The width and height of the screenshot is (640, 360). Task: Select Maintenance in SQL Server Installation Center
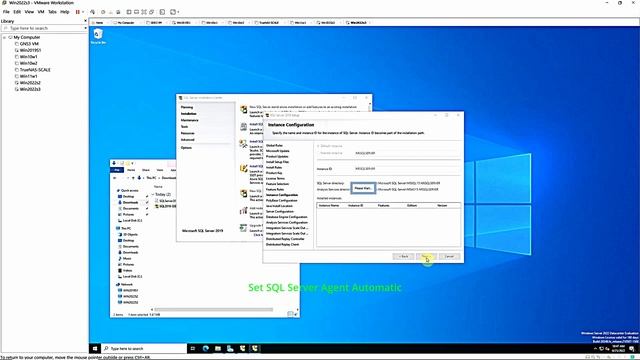click(189, 120)
